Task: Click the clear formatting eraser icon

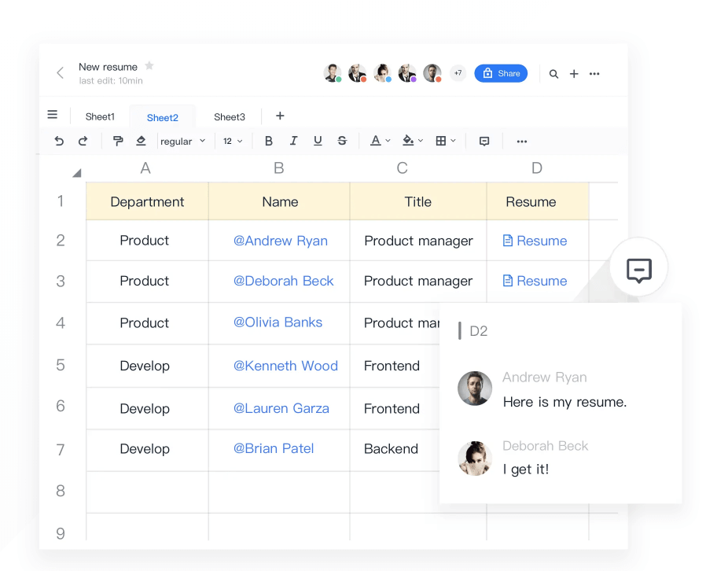Action: point(142,141)
